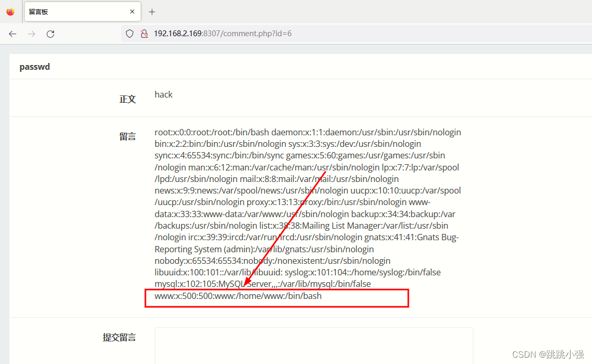The image size is (592, 364).
Task: Close the 留言板 browser tab
Action: click(x=132, y=12)
